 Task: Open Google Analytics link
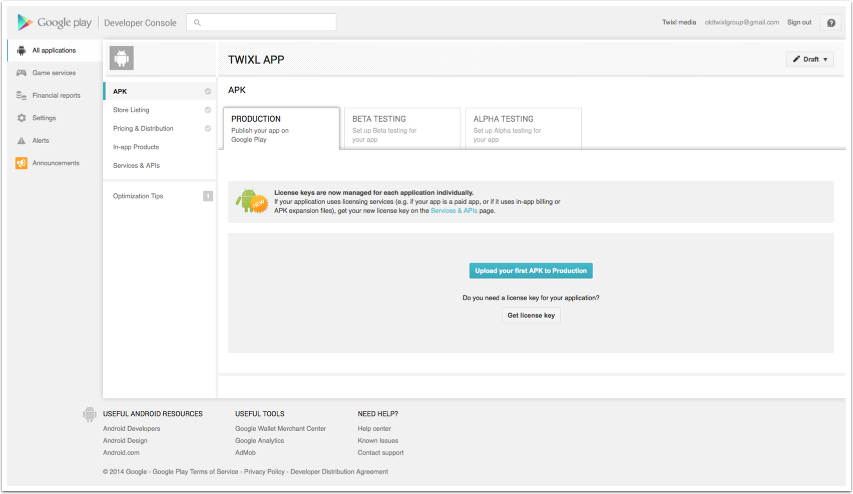click(x=259, y=441)
